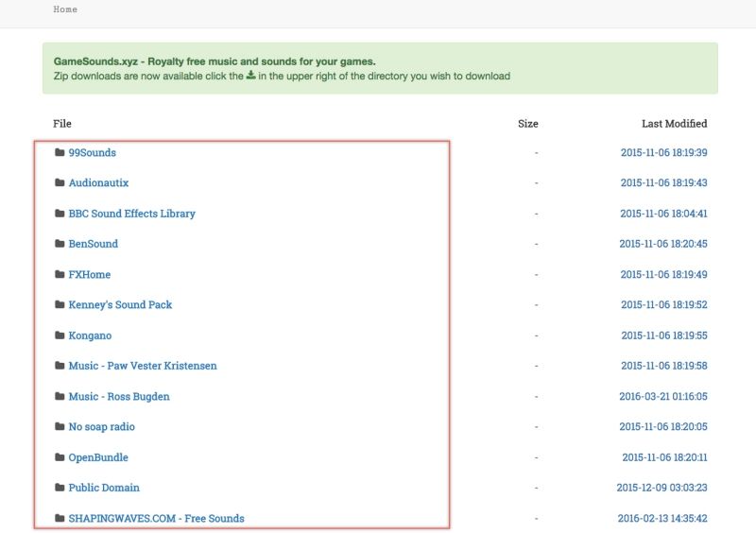Click the date 2015-11-06 18:19:39
This screenshot has height=533, width=756.
[664, 152]
